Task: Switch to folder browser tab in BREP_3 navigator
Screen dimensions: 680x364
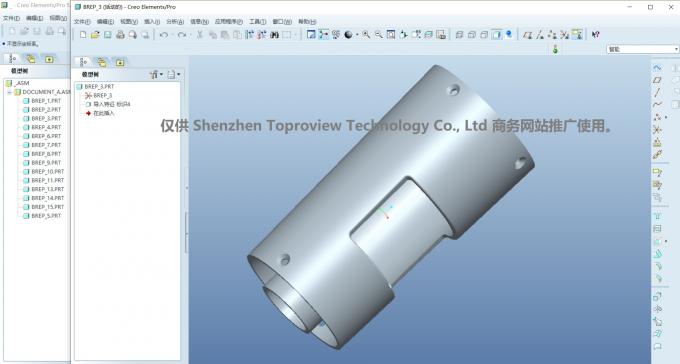Action: tap(101, 62)
